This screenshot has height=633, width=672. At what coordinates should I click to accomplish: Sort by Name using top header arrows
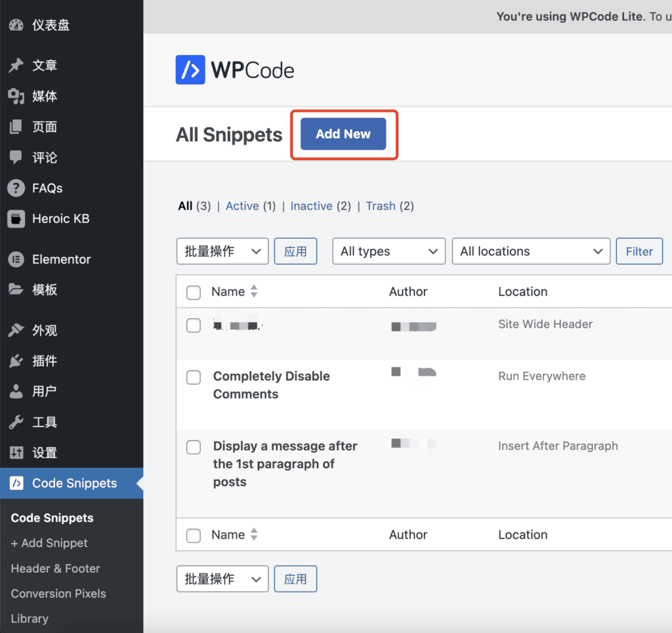coord(254,291)
